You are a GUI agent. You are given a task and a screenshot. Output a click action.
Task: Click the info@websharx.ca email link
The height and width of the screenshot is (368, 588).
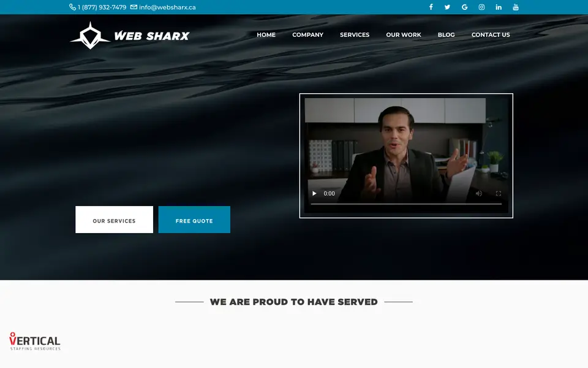(167, 7)
